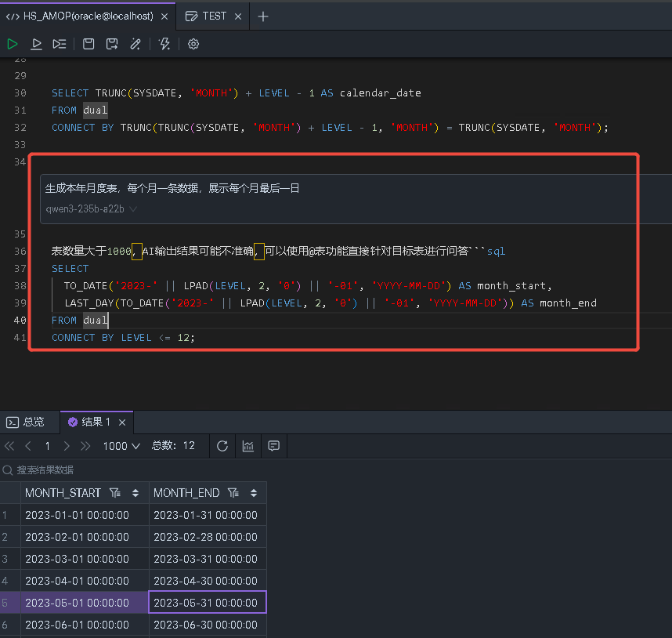Go to the next results page

coord(67,446)
